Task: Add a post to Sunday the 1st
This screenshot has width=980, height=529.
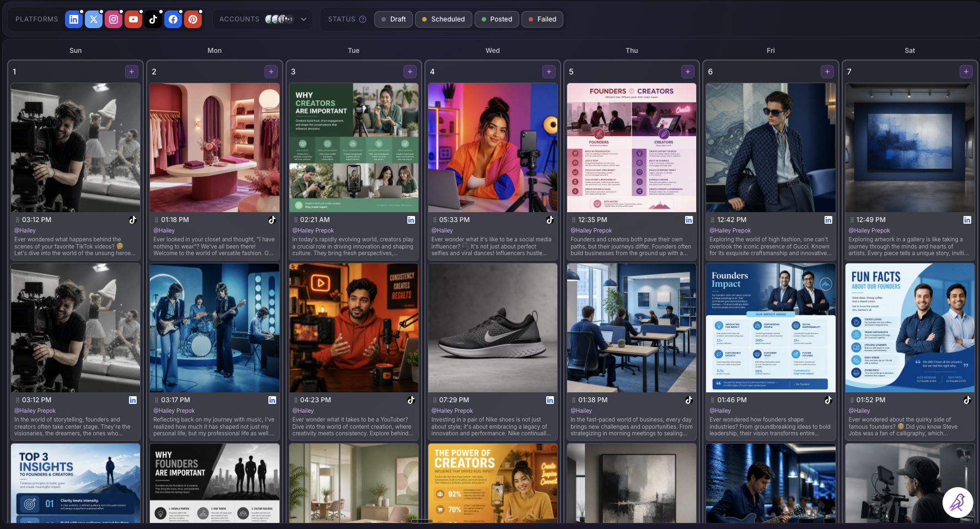Action: tap(132, 72)
